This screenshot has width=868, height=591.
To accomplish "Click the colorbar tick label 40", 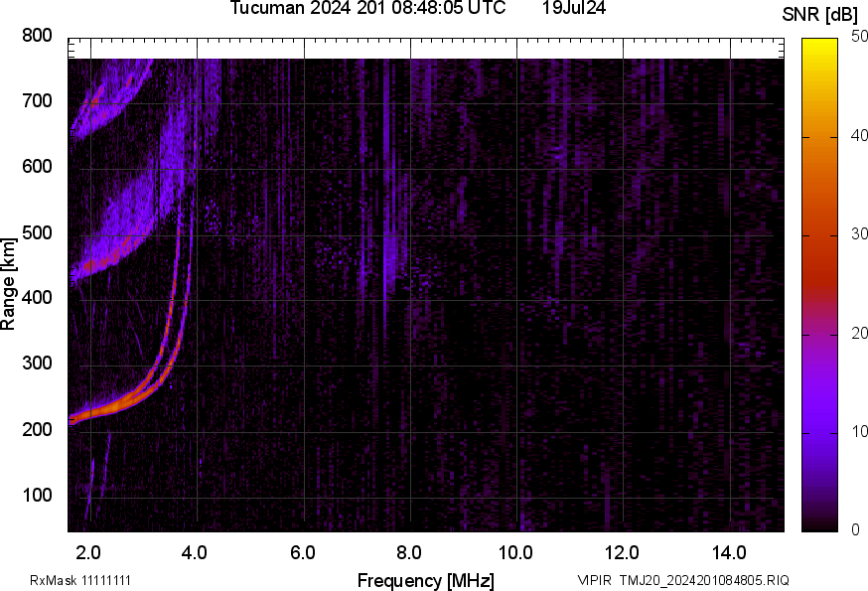I will click(x=859, y=135).
